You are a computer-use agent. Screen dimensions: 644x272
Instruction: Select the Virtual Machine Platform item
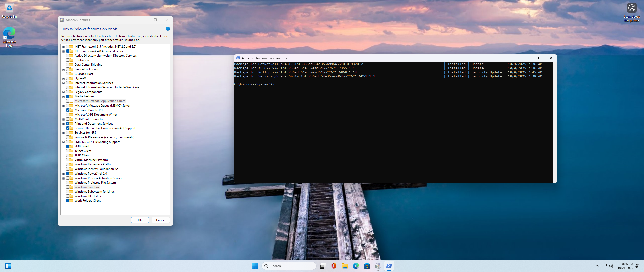pyautogui.click(x=91, y=160)
